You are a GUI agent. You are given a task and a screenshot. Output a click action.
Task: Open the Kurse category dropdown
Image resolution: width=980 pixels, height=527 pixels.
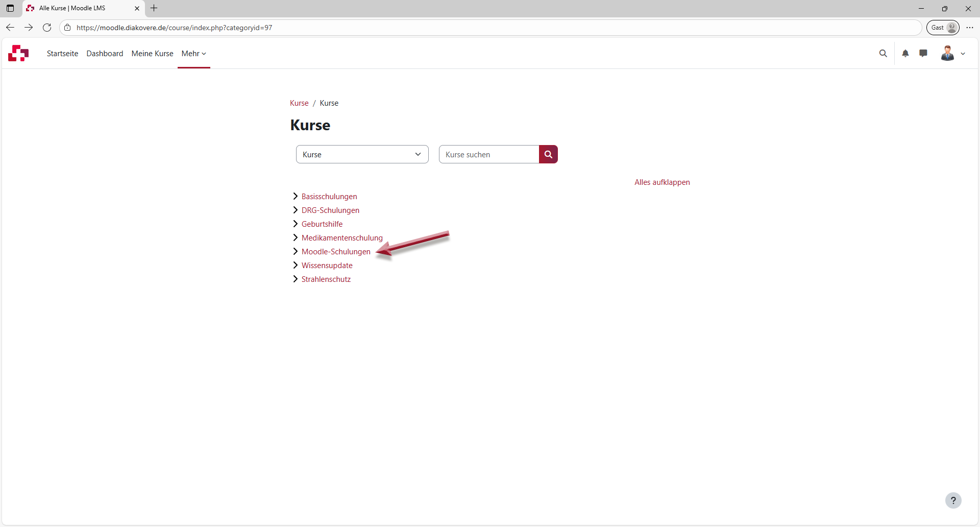pos(362,154)
